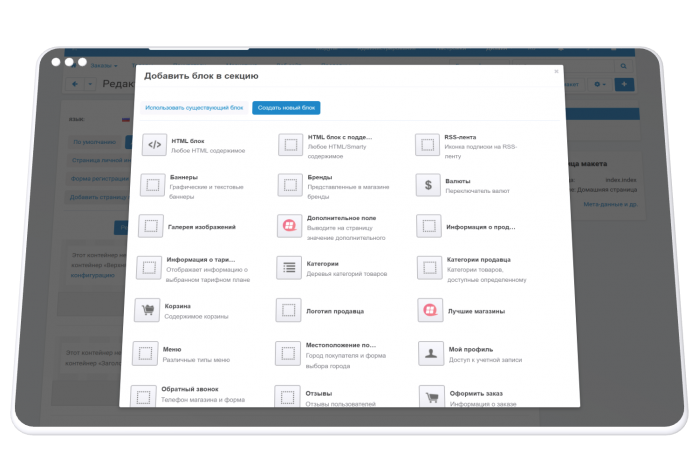
Task: Pick the Информация о прод... block icon
Action: click(x=429, y=226)
